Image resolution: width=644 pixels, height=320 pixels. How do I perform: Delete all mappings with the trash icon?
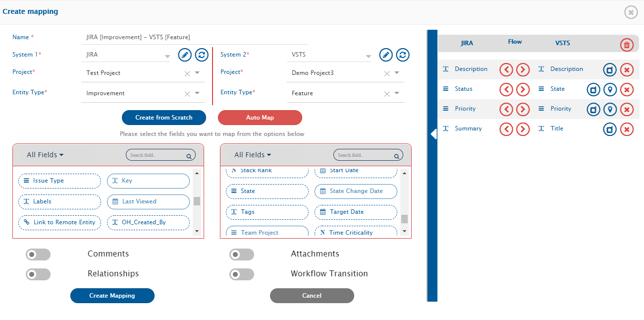click(x=627, y=45)
